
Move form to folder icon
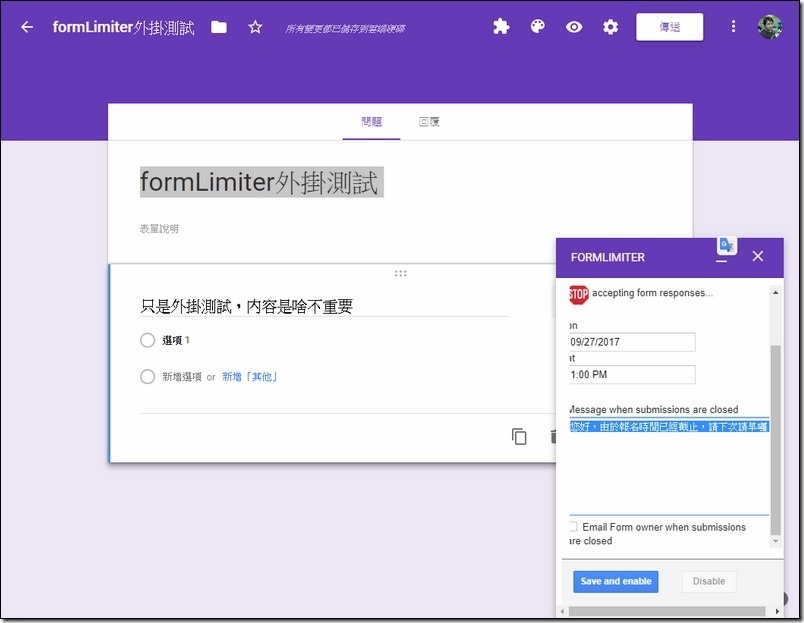point(219,27)
